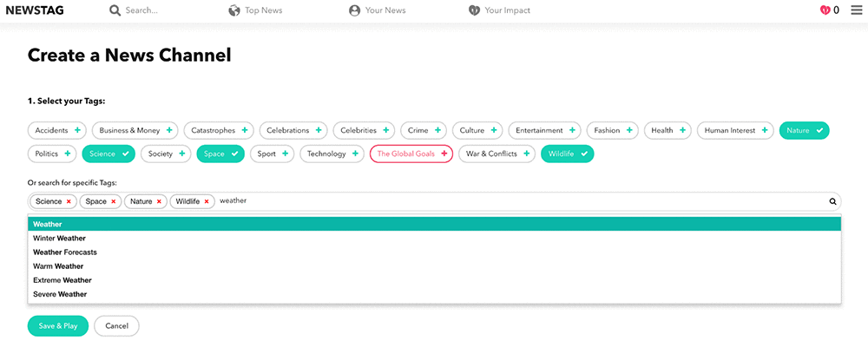Screen dimensions: 868x347
Task: Click the globe icon beside Top News
Action: tap(234, 10)
